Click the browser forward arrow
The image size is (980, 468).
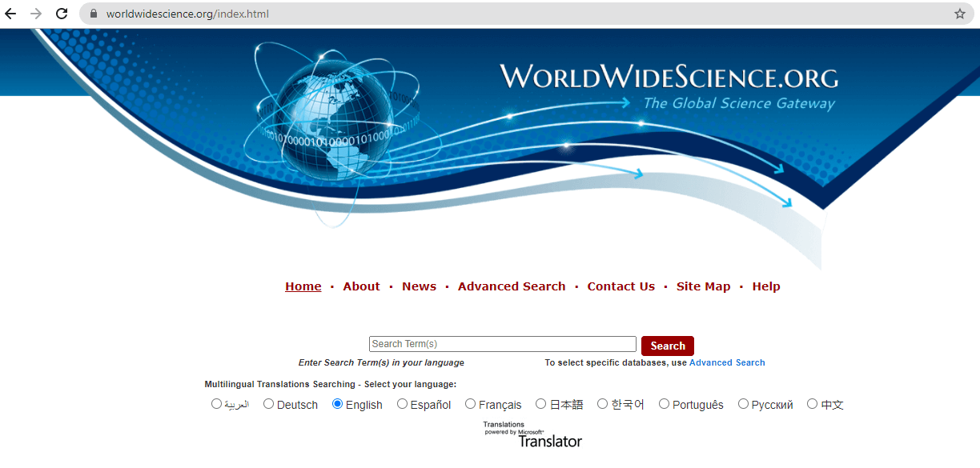pyautogui.click(x=35, y=14)
